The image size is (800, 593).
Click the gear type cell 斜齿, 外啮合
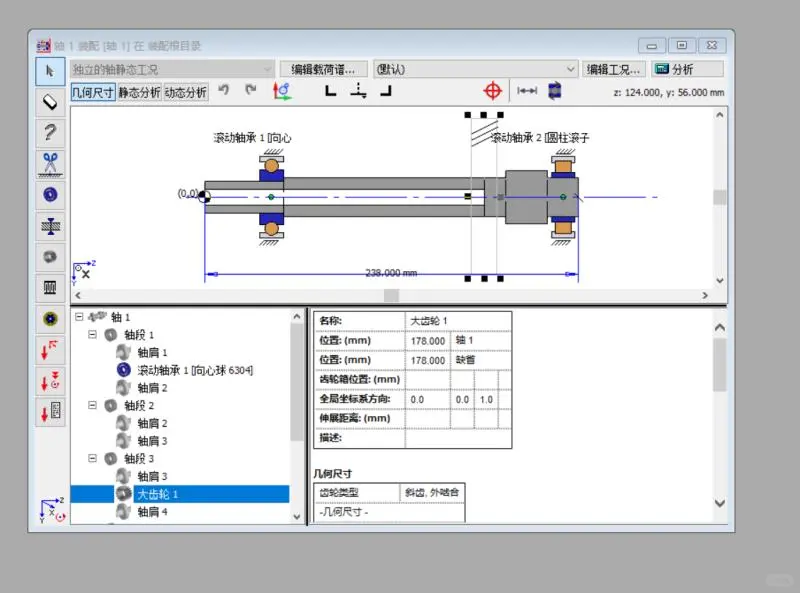(432, 492)
